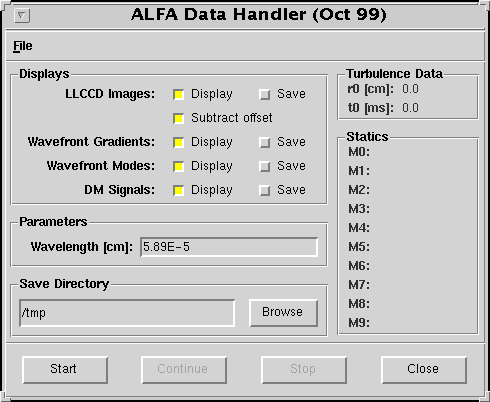The image size is (490, 402).
Task: Toggle Subtract offset checkbox
Action: 179,119
